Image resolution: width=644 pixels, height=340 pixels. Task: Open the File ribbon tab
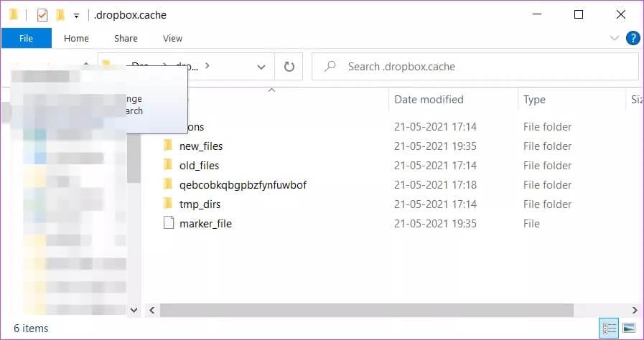27,38
